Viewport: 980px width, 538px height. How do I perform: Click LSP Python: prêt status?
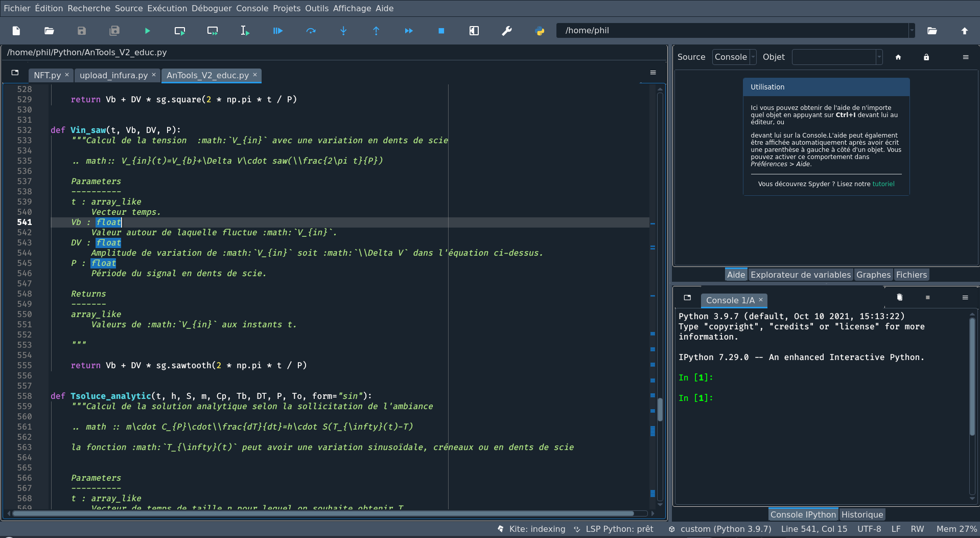click(x=614, y=529)
